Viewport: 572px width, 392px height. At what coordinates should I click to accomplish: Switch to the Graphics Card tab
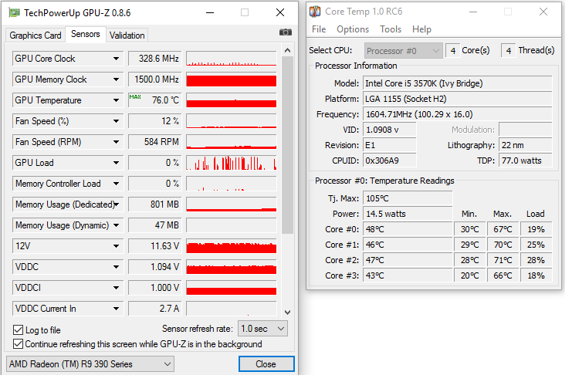[36, 35]
